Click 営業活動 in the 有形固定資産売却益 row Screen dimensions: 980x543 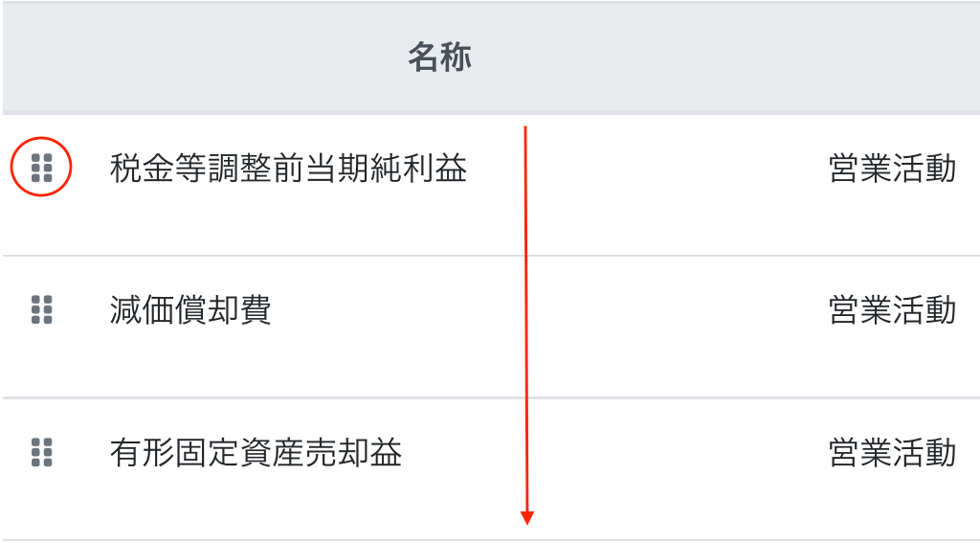click(x=891, y=452)
